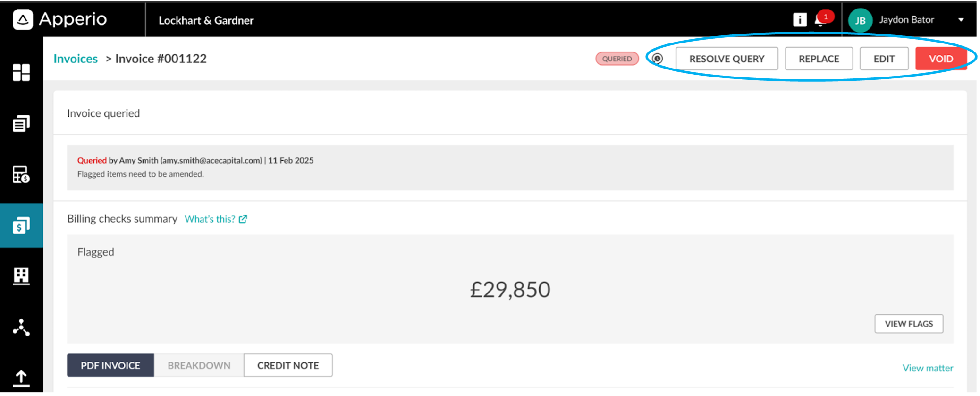Open the documents stack icon in sidebar

click(x=21, y=123)
